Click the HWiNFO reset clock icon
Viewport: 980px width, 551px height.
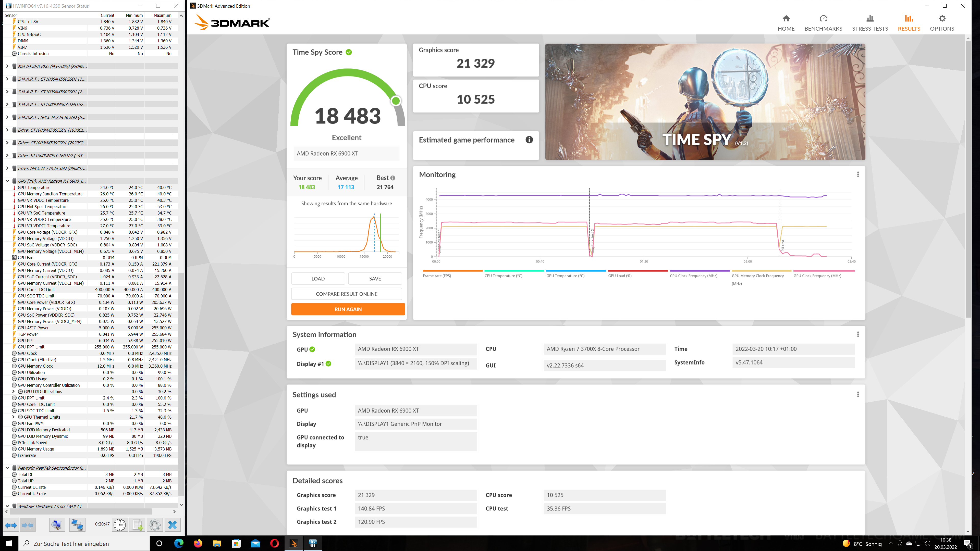pyautogui.click(x=119, y=525)
